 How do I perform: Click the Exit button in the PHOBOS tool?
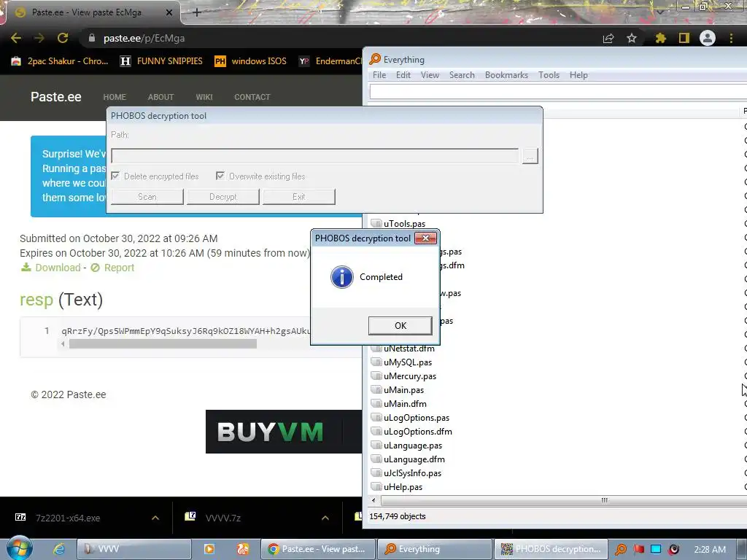pyautogui.click(x=298, y=197)
